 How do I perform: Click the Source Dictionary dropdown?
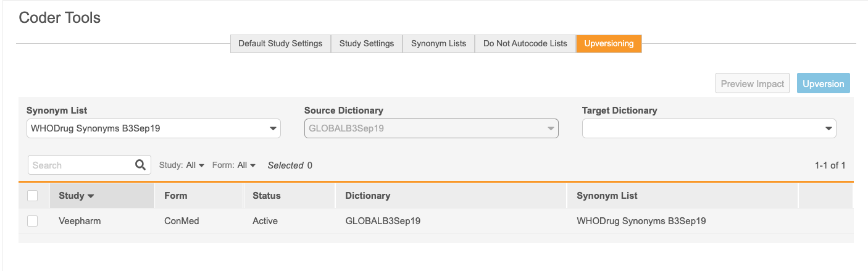click(431, 128)
